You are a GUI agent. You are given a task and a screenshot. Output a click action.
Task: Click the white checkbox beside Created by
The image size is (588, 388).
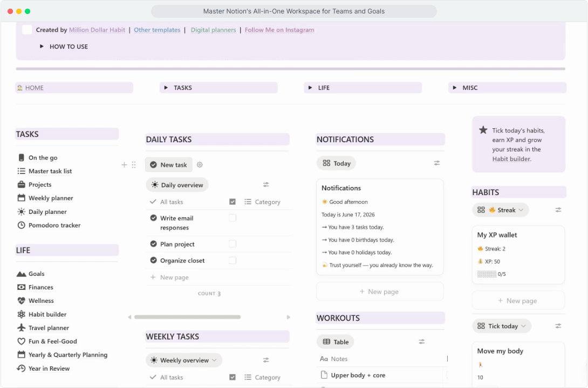27,30
